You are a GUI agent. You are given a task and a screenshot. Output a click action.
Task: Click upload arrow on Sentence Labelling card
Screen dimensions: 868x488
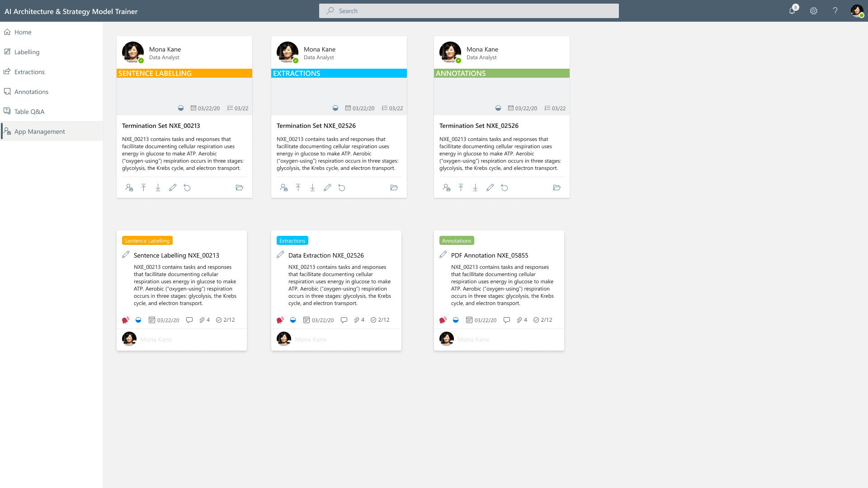(143, 188)
